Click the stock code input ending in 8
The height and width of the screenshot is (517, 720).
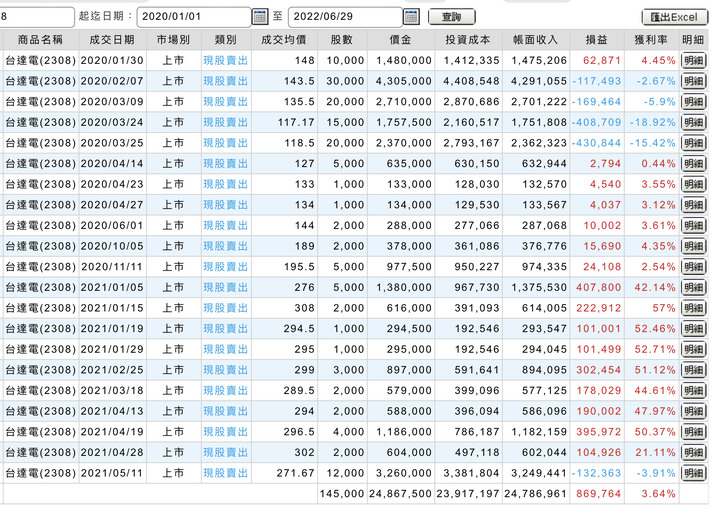click(37, 17)
